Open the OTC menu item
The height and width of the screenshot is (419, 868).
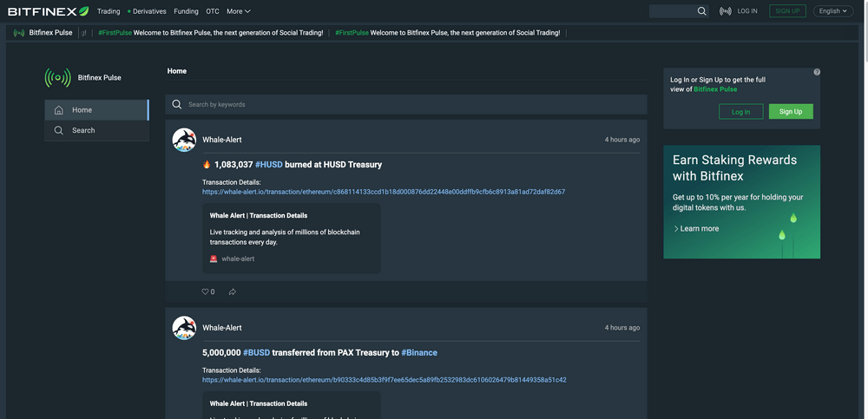pos(213,11)
